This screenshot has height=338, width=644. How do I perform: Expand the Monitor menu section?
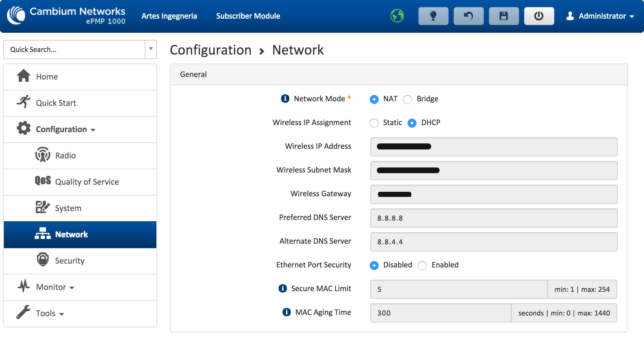(72, 288)
